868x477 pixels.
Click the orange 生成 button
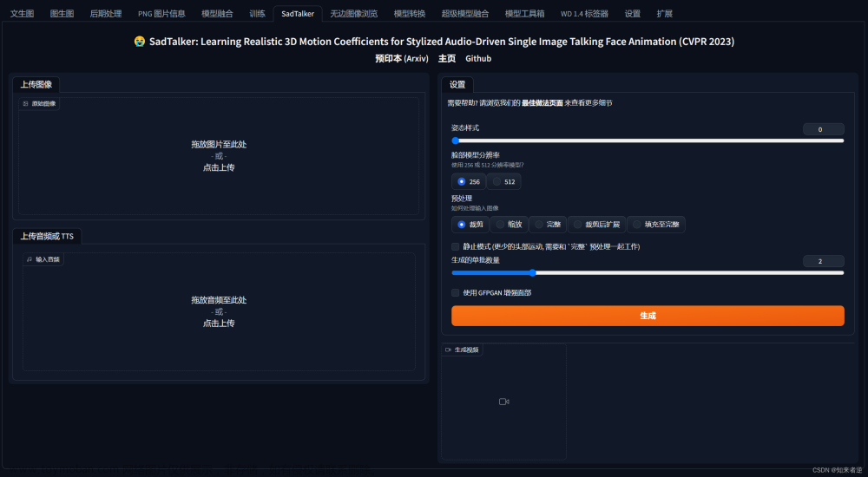pos(648,316)
